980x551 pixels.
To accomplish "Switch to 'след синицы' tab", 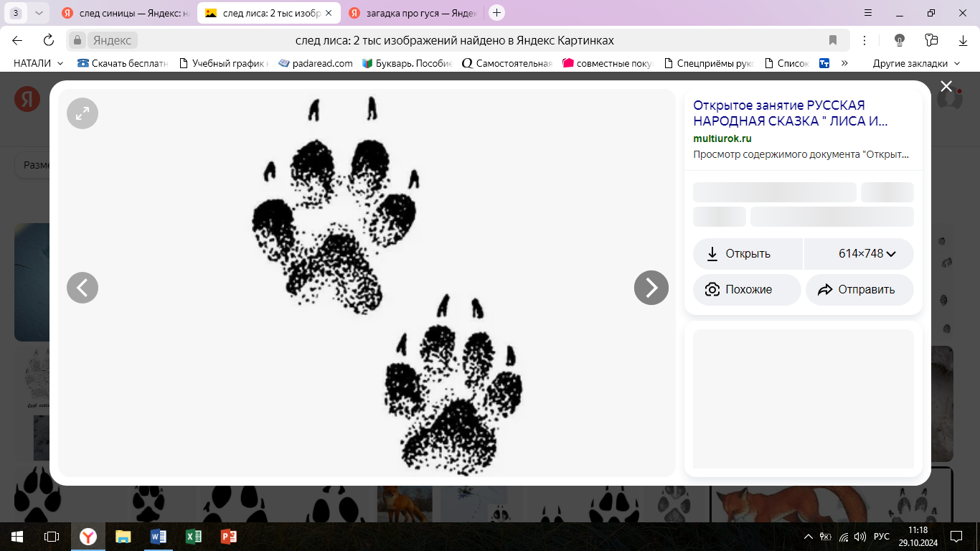I will [126, 13].
